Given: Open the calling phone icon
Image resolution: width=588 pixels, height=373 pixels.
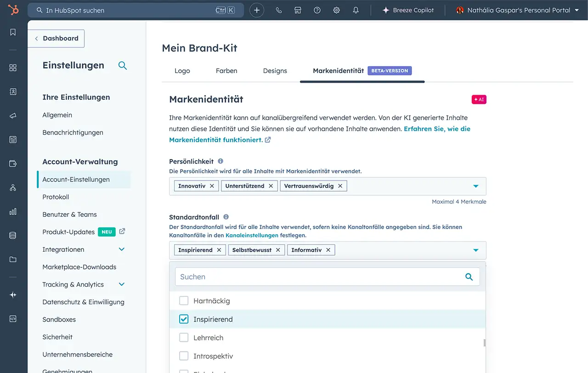Looking at the screenshot, I should click(x=279, y=10).
